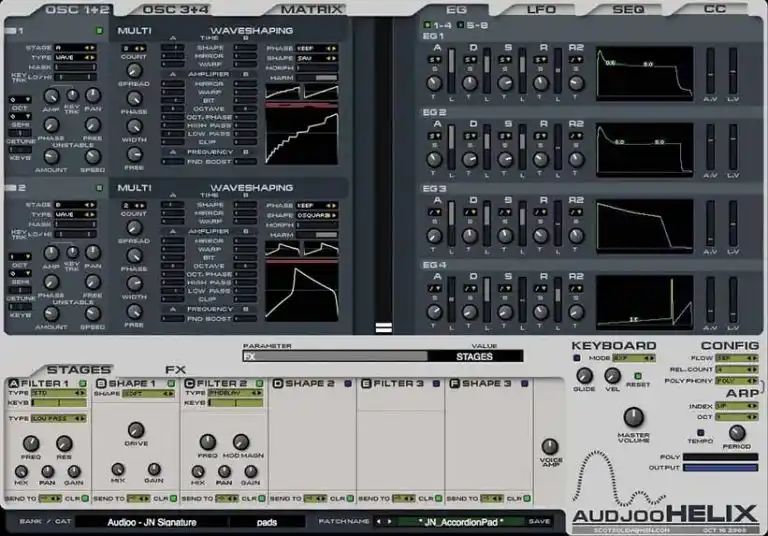Image resolution: width=768 pixels, height=536 pixels.
Task: Click the Filter 1 FREQ knob
Action: [x=31, y=443]
